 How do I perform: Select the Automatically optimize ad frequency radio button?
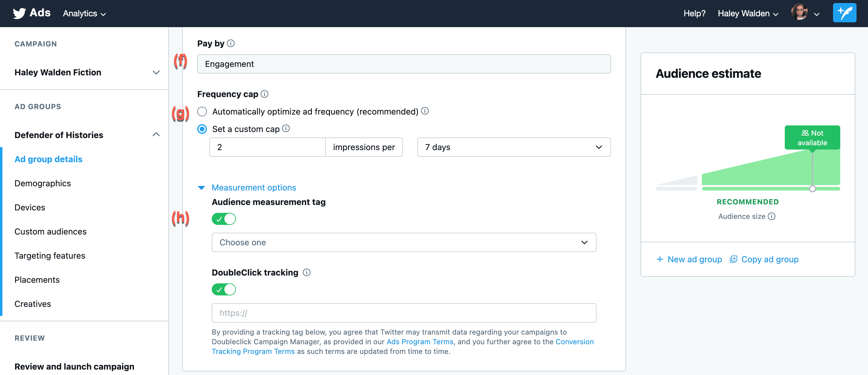(203, 111)
